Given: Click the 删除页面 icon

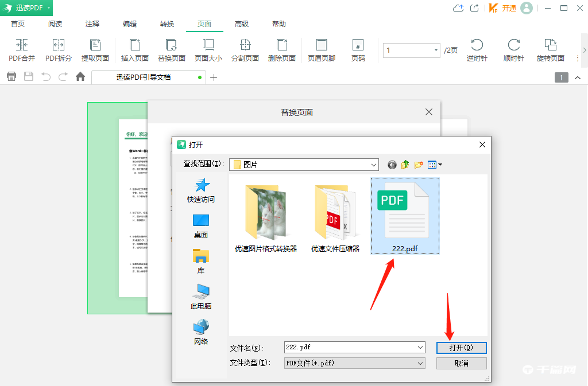Looking at the screenshot, I should pyautogui.click(x=282, y=50).
